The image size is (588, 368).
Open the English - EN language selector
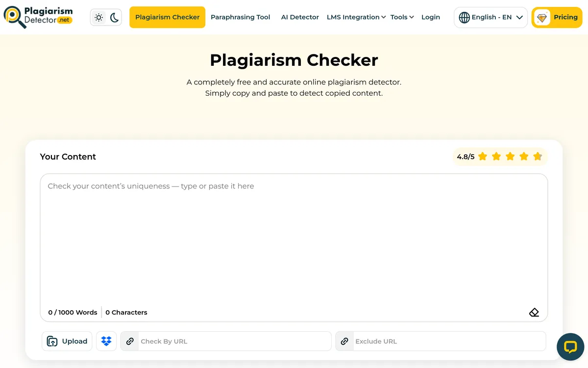(x=491, y=17)
